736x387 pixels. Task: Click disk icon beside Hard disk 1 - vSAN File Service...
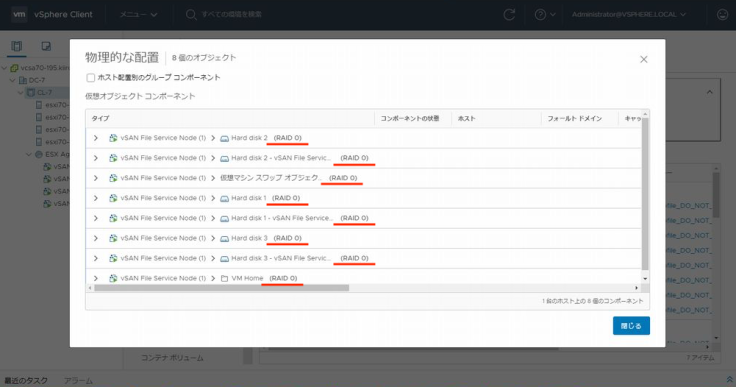[224, 218]
